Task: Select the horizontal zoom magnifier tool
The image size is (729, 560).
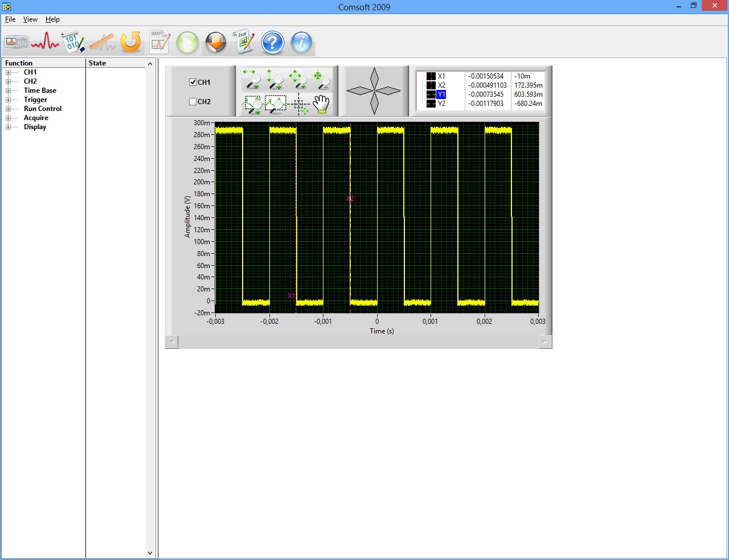Action: [x=252, y=80]
